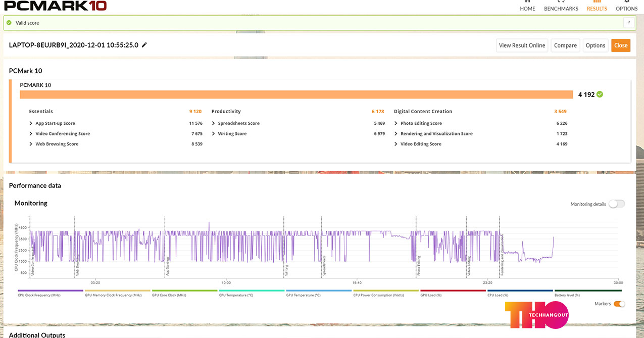The height and width of the screenshot is (338, 644).
Task: Go to HOME tab
Action: [x=527, y=6]
